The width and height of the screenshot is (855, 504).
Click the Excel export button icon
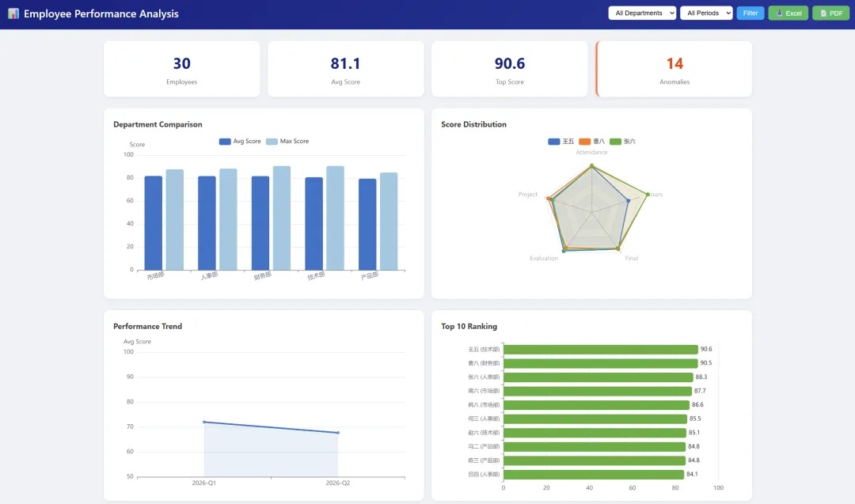point(779,13)
